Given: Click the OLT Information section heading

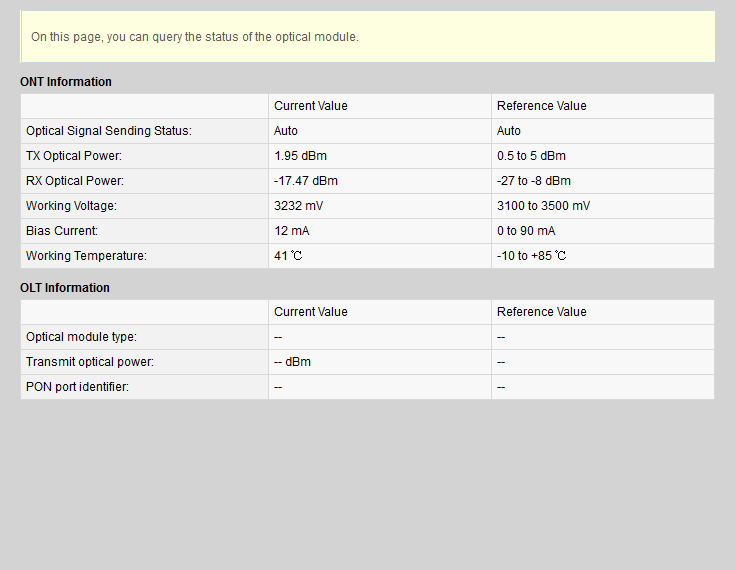Looking at the screenshot, I should pyautogui.click(x=65, y=288).
